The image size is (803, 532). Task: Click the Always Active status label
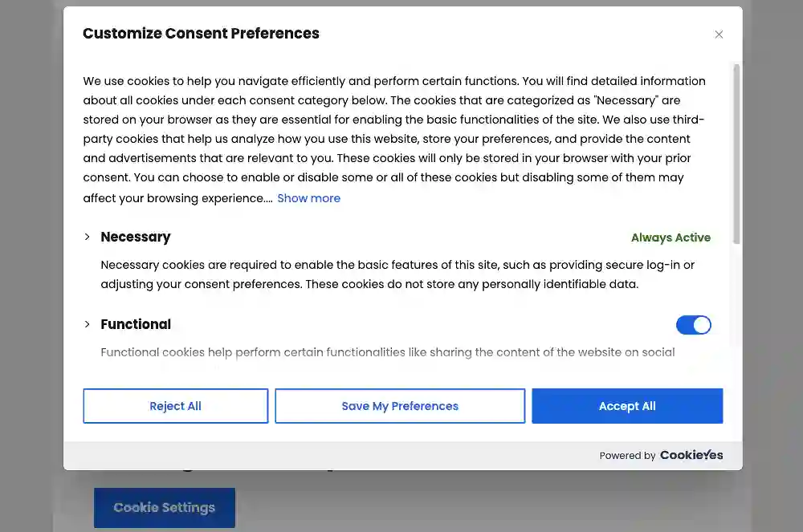coord(671,238)
